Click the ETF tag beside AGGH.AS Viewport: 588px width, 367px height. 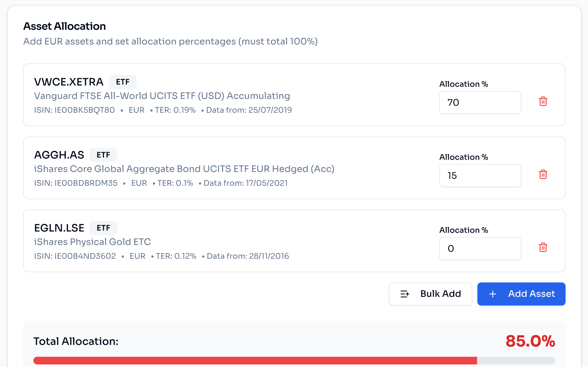(103, 155)
